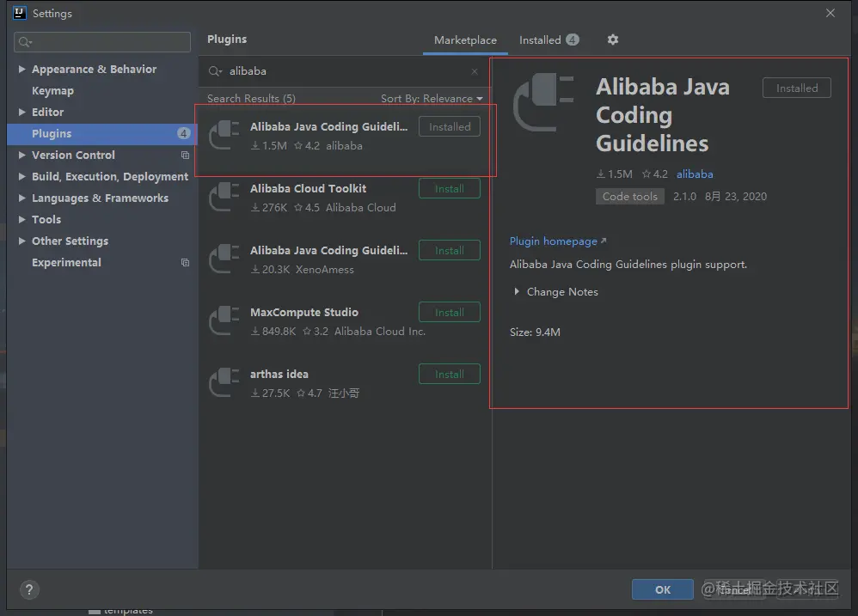Expand Languages & Frameworks node
858x616 pixels.
click(21, 198)
